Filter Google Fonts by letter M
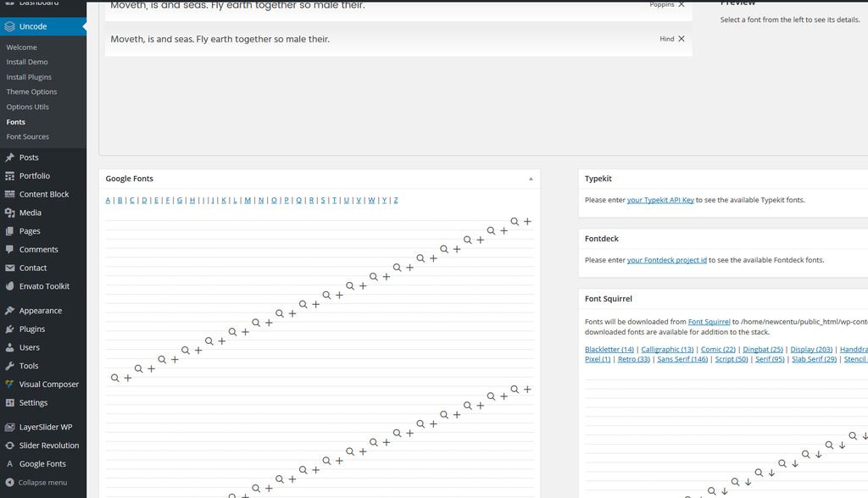Image resolution: width=868 pixels, height=498 pixels. [248, 201]
